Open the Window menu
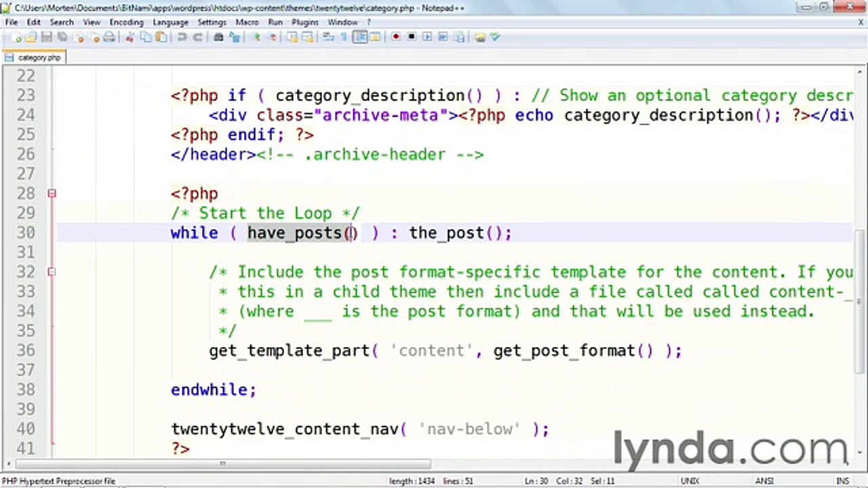The width and height of the screenshot is (868, 488). [x=342, y=22]
